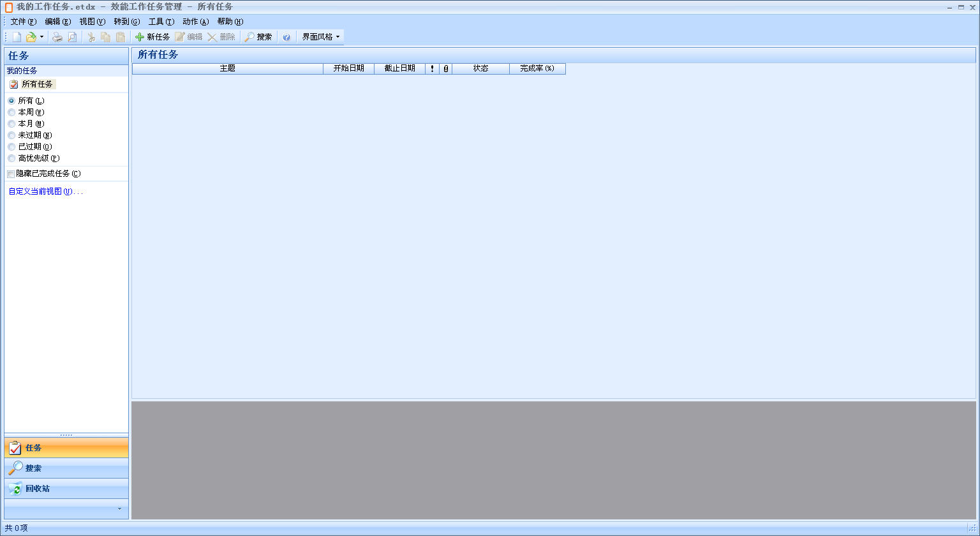Click the 编辑 edit toolbar button
This screenshot has height=536, width=980.
point(189,37)
